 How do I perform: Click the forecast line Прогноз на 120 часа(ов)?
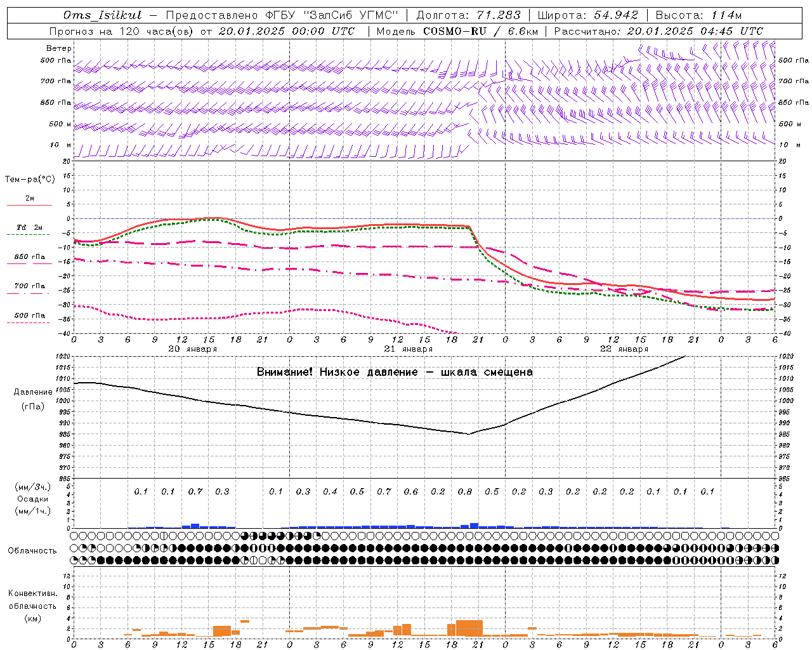122,31
